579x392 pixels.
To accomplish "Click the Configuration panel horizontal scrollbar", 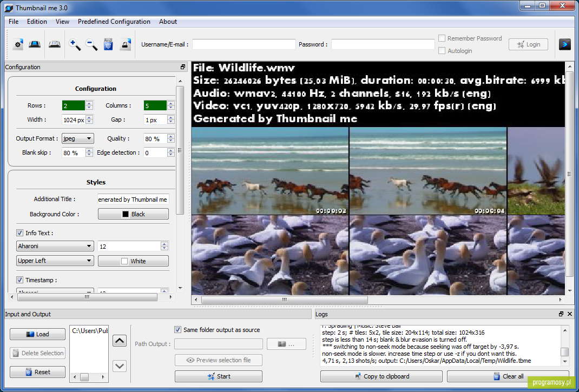I will (87, 297).
